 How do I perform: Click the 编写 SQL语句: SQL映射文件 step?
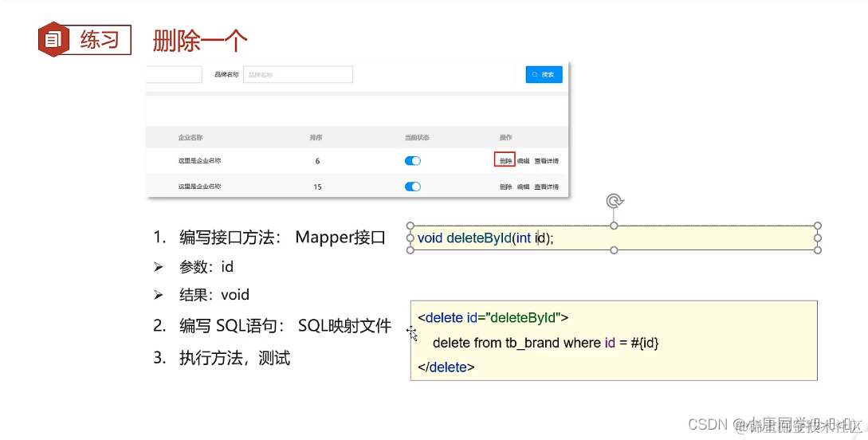pos(273,325)
